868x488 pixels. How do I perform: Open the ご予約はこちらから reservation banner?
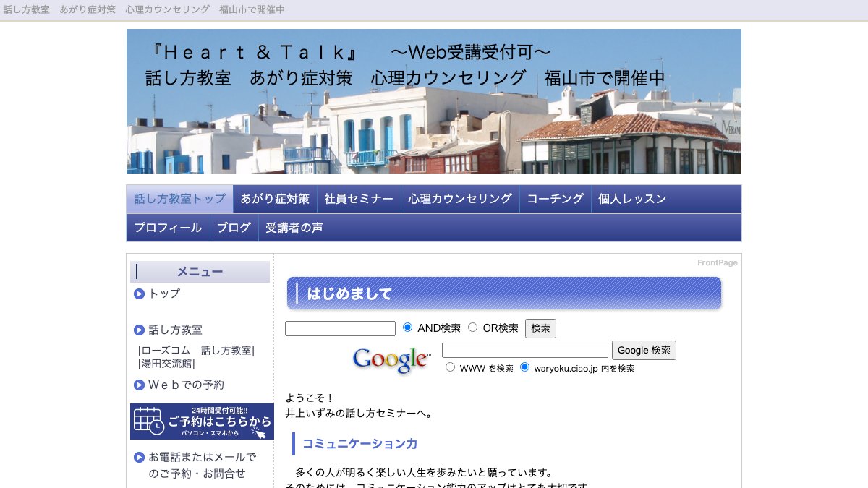202,421
